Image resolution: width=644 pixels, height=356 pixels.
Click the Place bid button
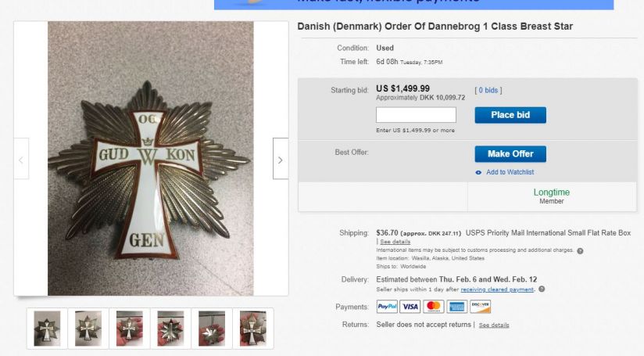pos(510,115)
